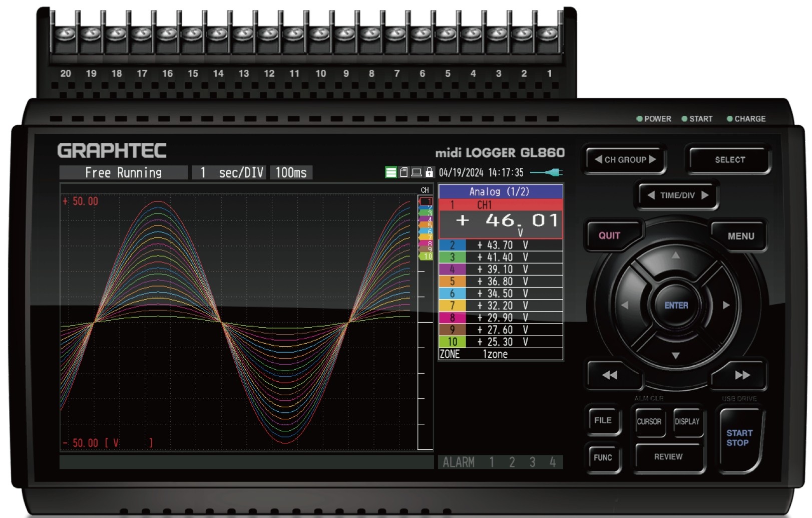The width and height of the screenshot is (812, 518).
Task: Tap the SD card status icon
Action: (404, 173)
